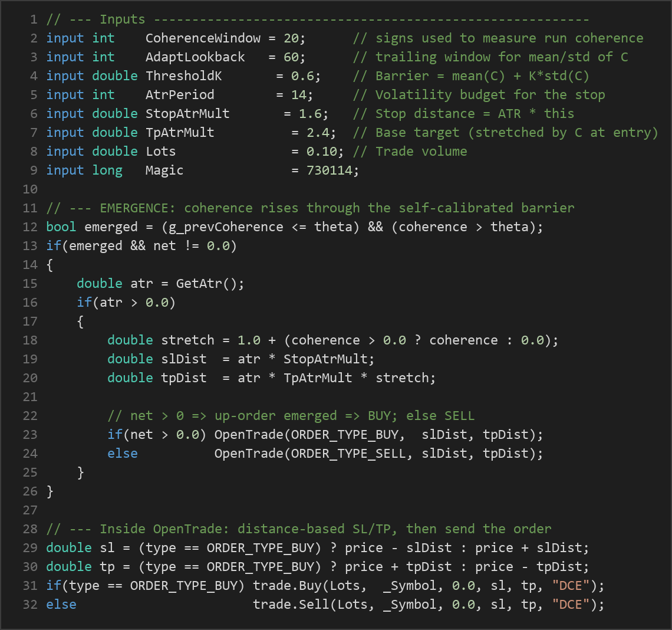Click the value 1.6 on line 6
Image resolution: width=672 pixels, height=630 pixels.
(310, 114)
